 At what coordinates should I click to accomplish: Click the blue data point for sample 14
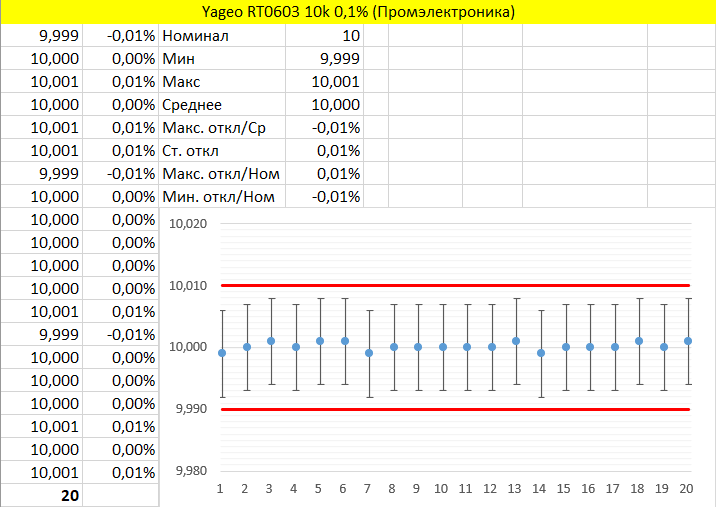[541, 353]
